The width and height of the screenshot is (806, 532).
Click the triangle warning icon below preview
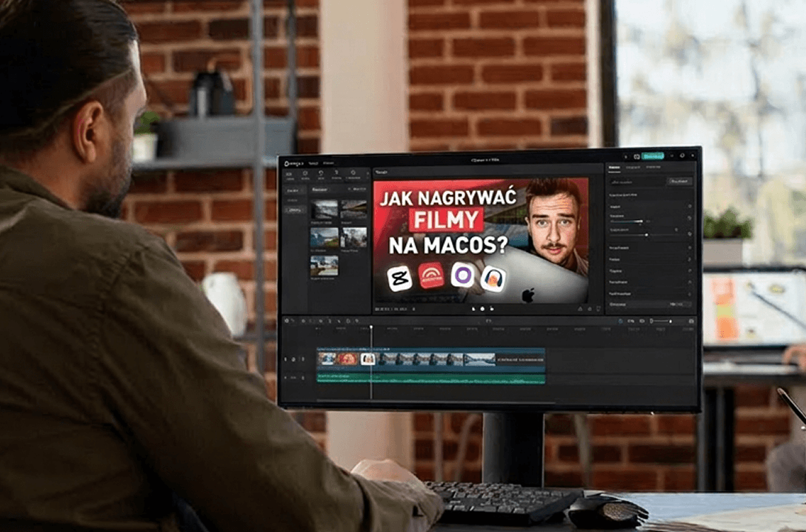coord(580,308)
